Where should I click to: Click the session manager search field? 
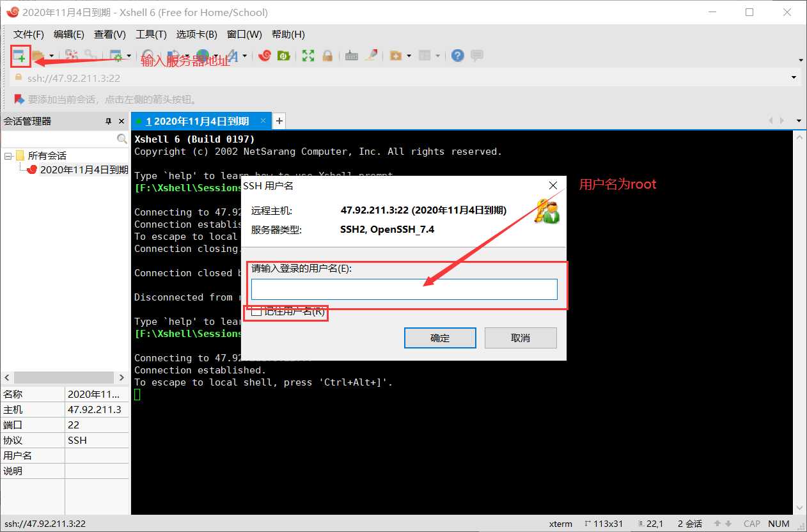(58, 139)
